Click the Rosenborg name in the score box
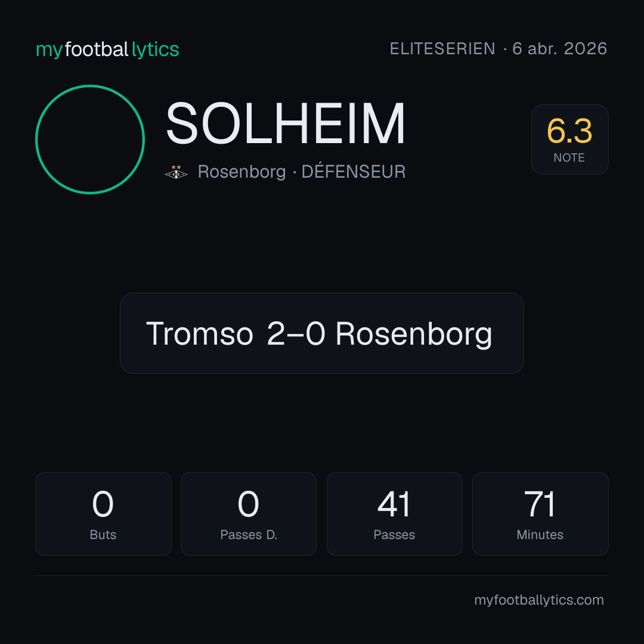The height and width of the screenshot is (644, 644). coord(414,335)
